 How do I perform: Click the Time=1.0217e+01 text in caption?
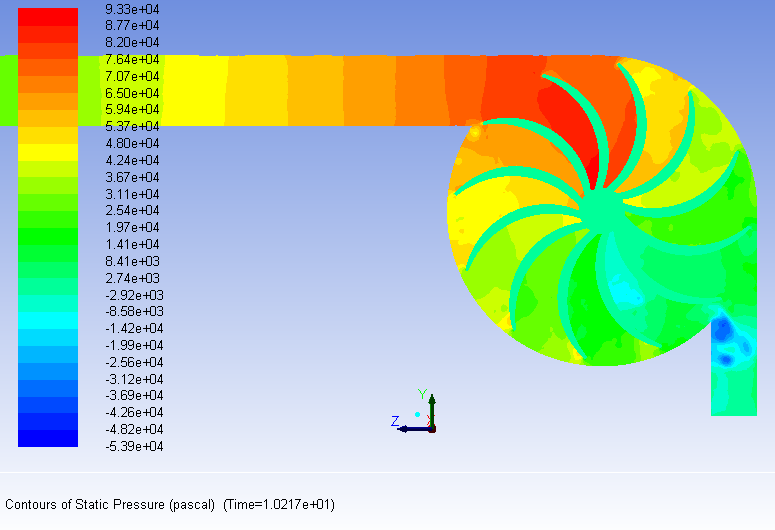tap(279, 505)
